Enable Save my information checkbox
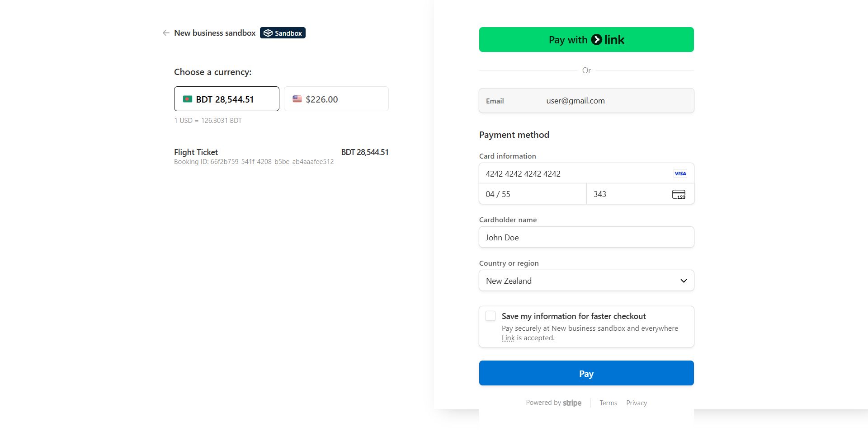 pos(491,316)
